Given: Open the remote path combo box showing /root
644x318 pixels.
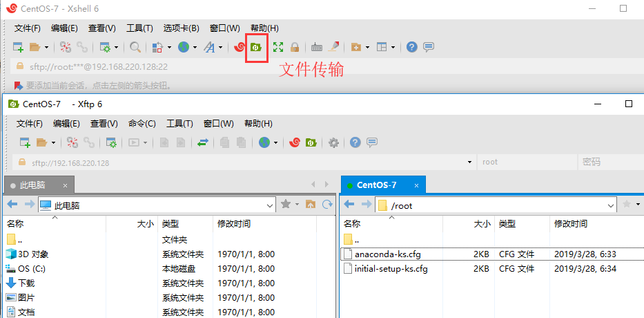Looking at the screenshot, I should pos(496,205).
